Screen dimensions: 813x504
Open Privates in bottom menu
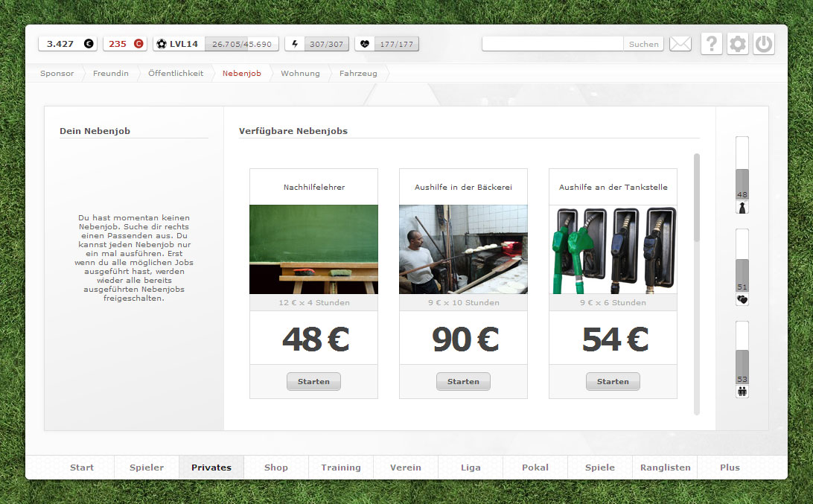tap(211, 468)
